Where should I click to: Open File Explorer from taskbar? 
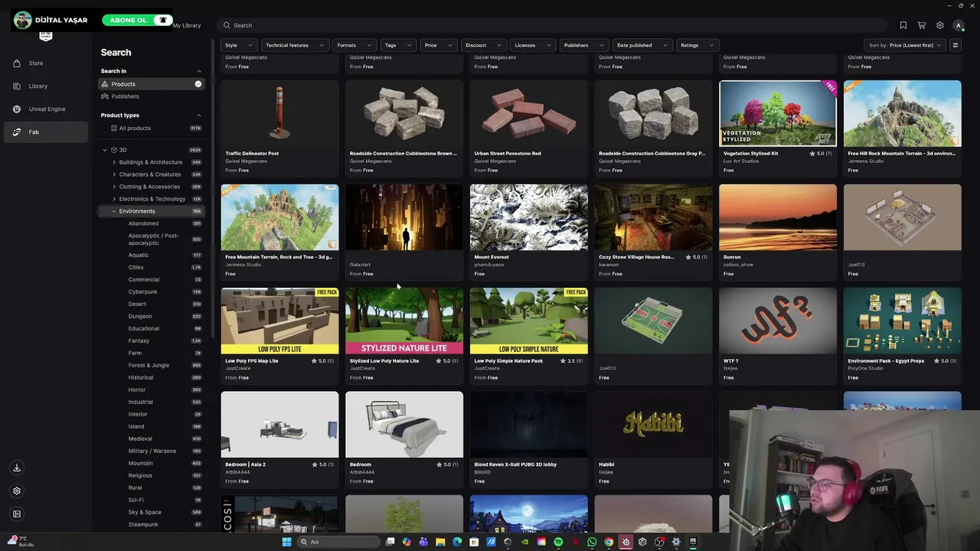coord(440,542)
